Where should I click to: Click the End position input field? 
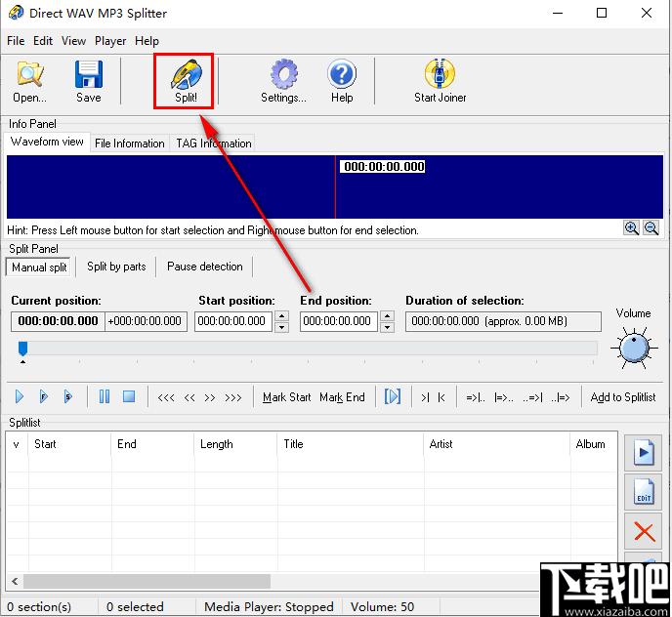339,321
